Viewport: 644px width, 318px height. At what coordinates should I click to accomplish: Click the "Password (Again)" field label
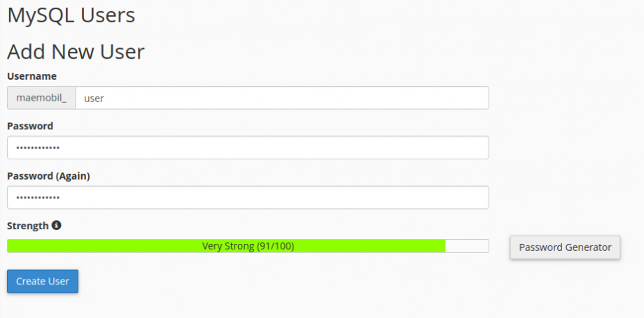48,176
